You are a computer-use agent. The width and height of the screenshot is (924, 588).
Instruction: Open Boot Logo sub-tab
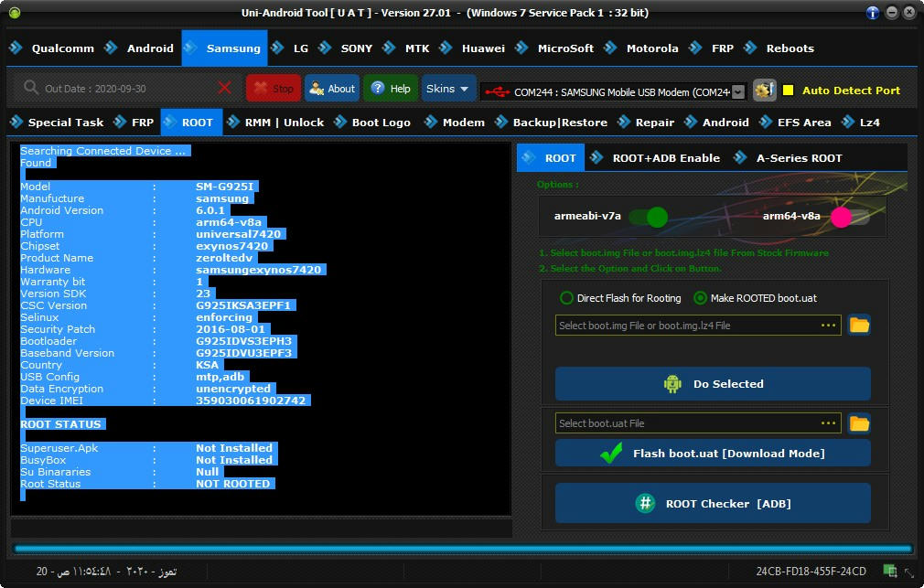click(372, 123)
